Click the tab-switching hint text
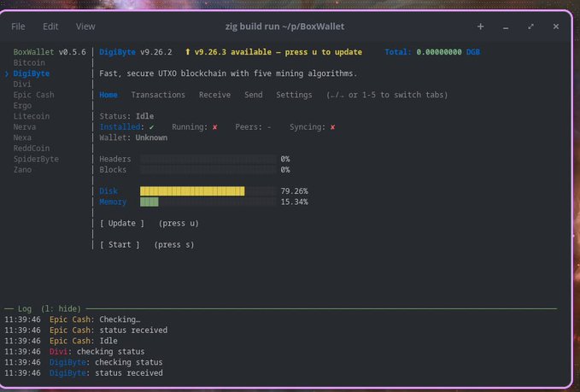Viewport: 580px width, 392px height. click(x=387, y=95)
